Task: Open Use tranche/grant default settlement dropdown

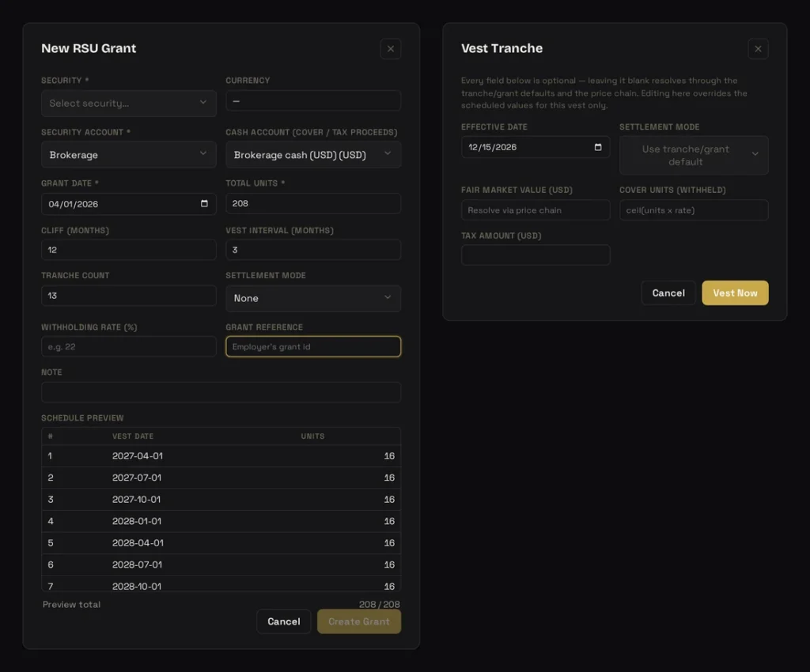Action: [x=694, y=156]
